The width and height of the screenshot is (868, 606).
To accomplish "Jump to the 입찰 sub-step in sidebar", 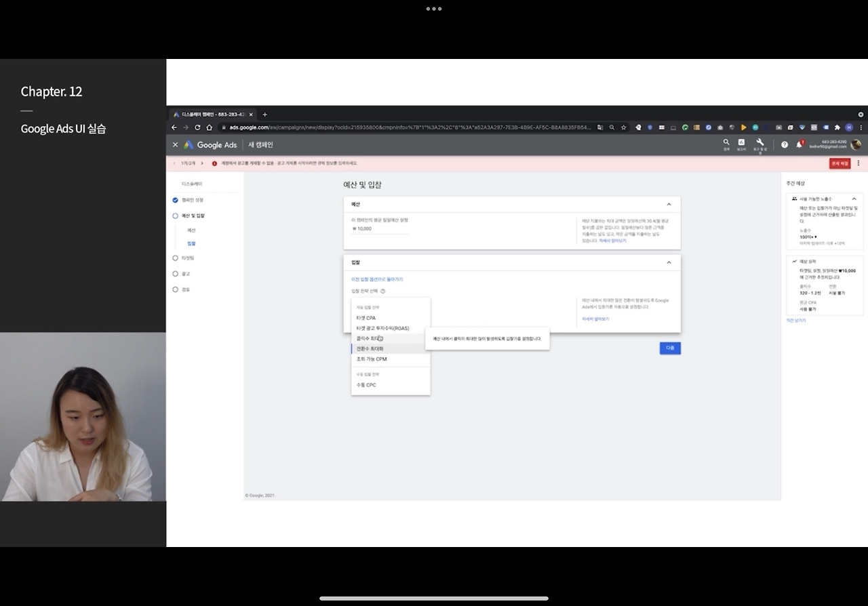I will (x=191, y=243).
